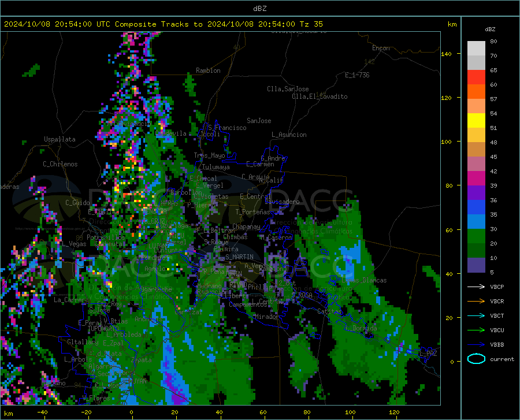Click the 'Tres_Mayo' map label

coord(209,155)
